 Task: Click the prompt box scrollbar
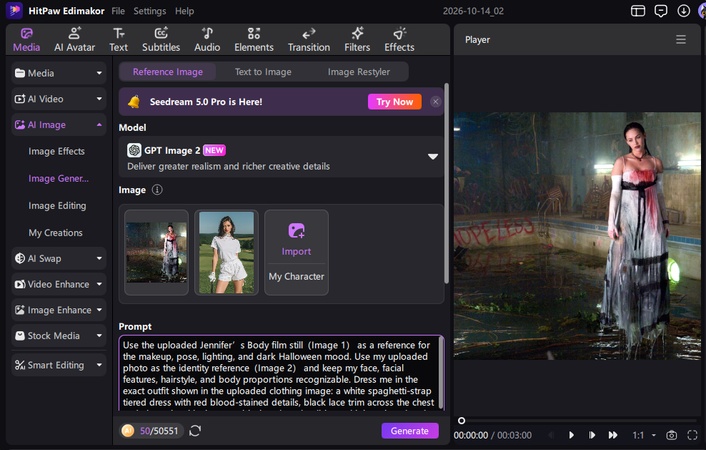441,373
